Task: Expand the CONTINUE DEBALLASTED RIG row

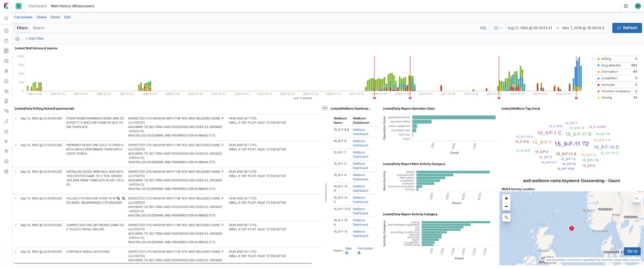Action: [x=16, y=251]
